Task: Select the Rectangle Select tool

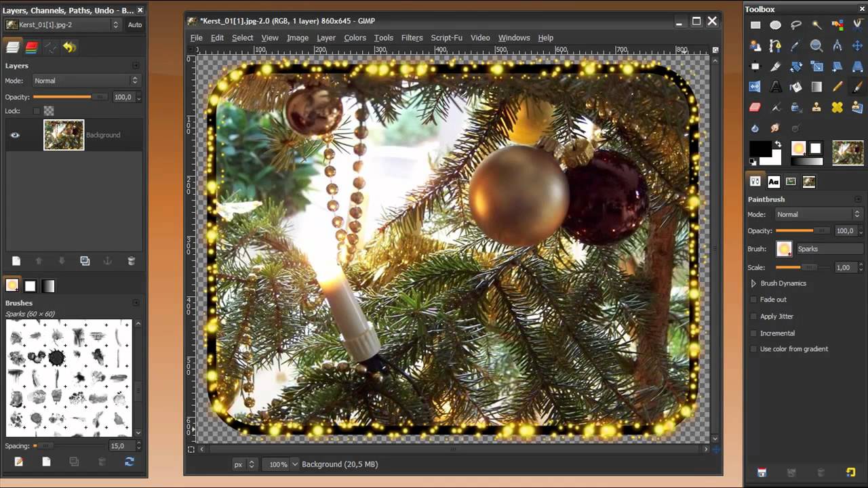Action: (755, 25)
